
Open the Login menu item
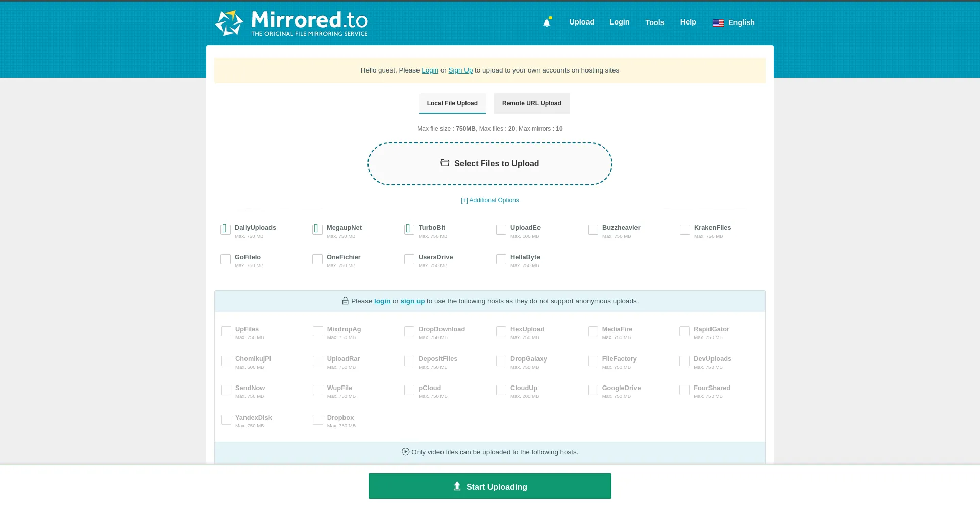(620, 22)
